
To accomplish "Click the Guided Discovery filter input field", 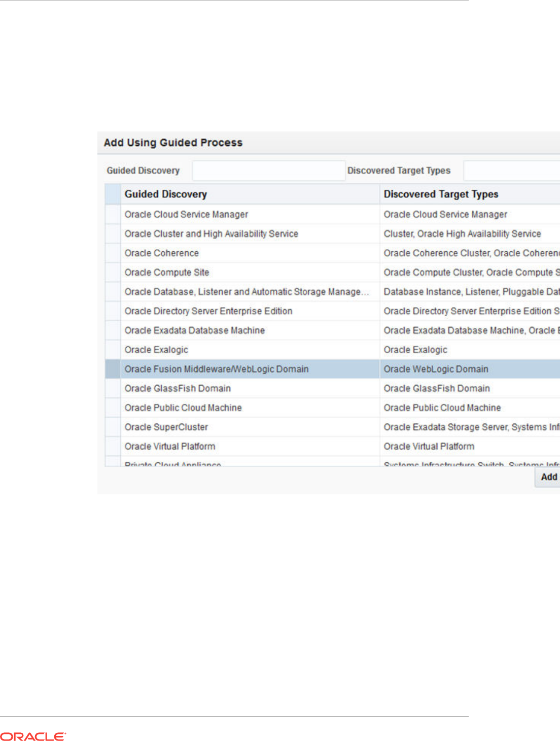I will pos(269,171).
